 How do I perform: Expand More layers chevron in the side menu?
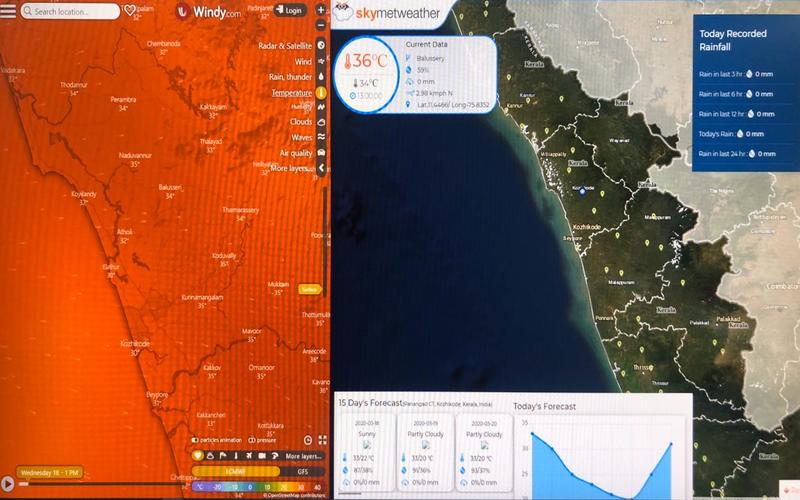321,168
